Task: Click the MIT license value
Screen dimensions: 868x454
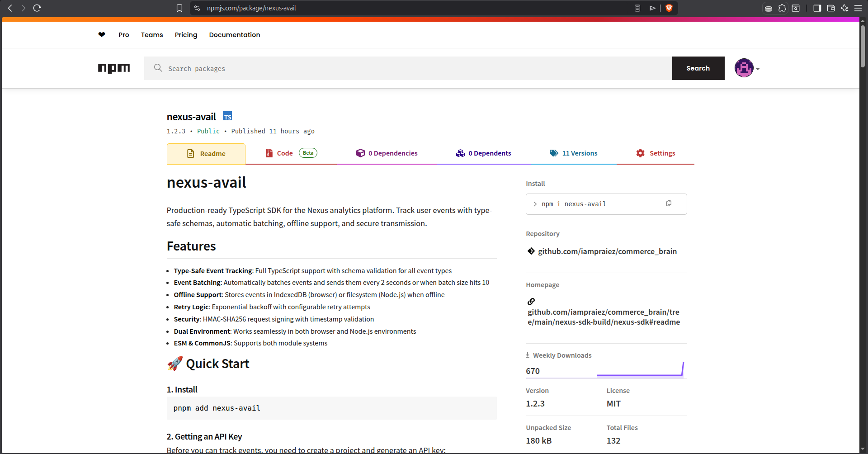Action: [x=613, y=403]
